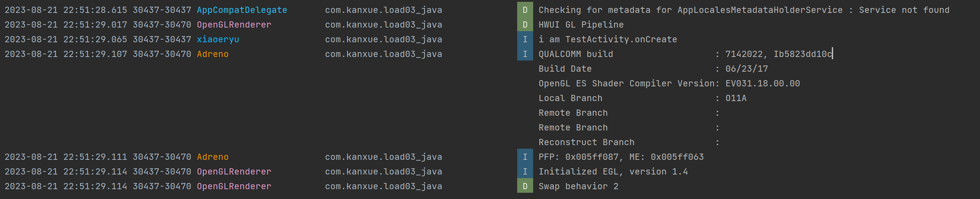Click the I badge on PFP log row
Image resolution: width=980 pixels, height=199 pixels.
coord(525,157)
